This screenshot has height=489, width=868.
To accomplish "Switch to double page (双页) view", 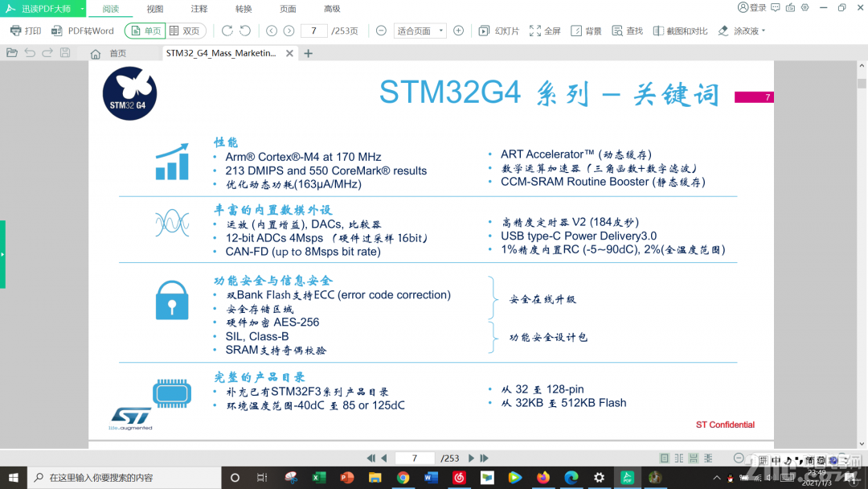I will [185, 31].
